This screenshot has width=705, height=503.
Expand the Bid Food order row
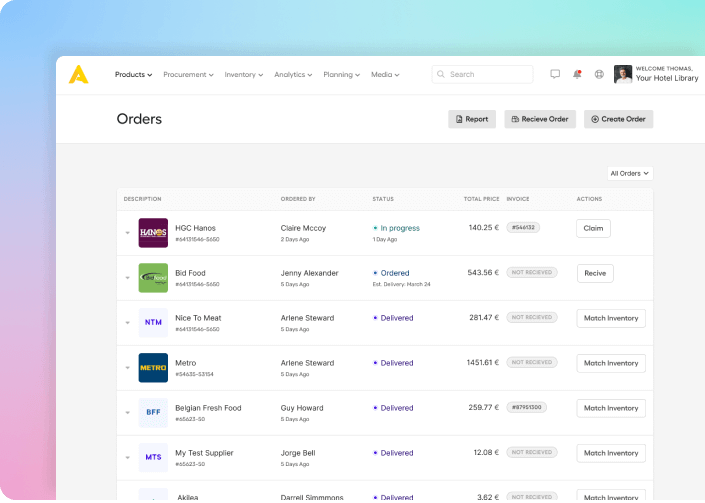[128, 278]
